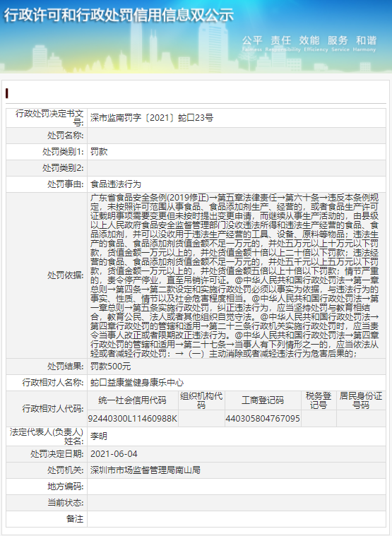Screen dimensions: 392x536
Task: Click the page title 行政许可和行政处罚信用信息双公示
Action: [x=119, y=15]
